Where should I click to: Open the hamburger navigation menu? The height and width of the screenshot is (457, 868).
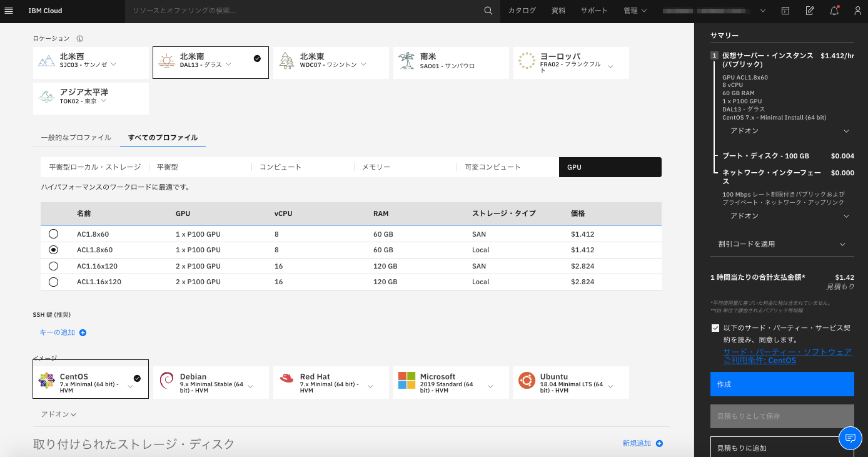click(9, 11)
